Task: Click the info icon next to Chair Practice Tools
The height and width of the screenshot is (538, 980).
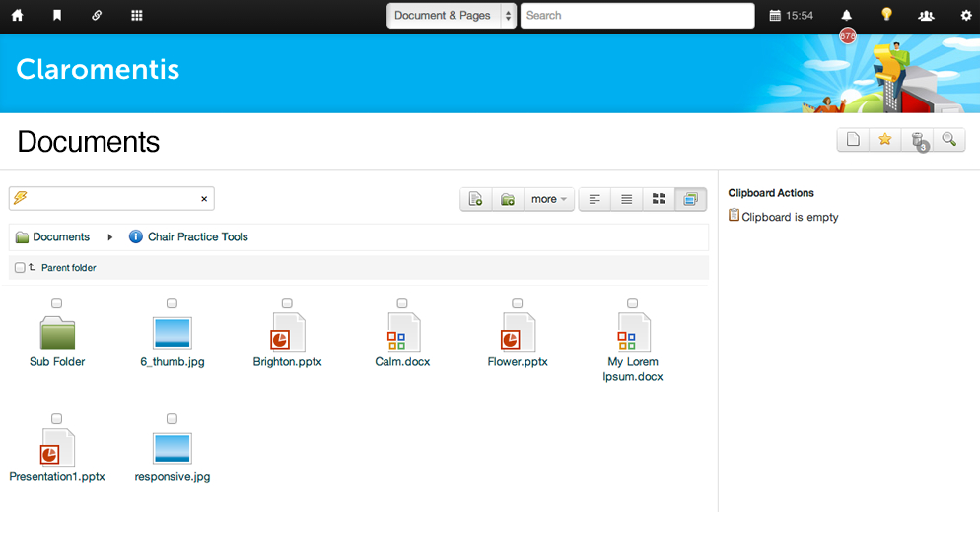Action: (136, 236)
